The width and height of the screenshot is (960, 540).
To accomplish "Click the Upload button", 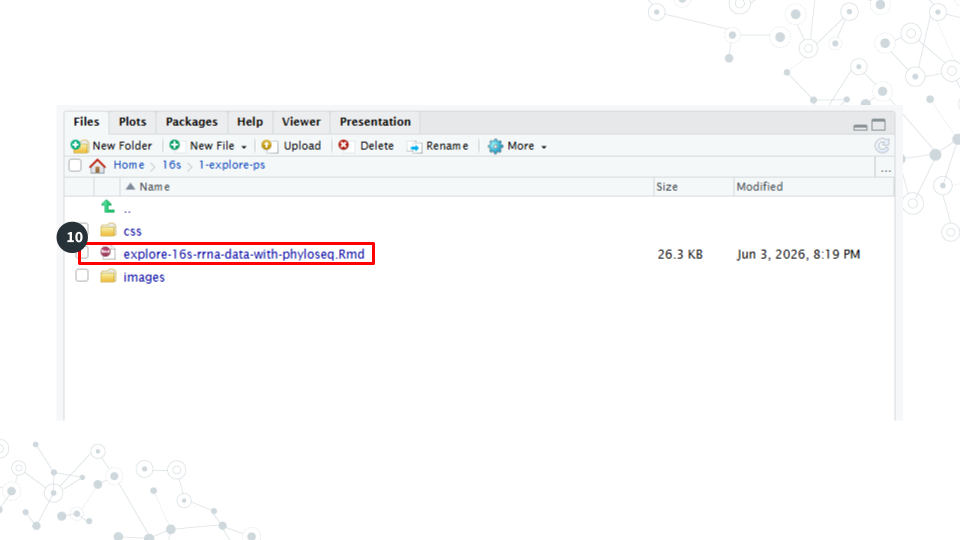I will pos(291,146).
